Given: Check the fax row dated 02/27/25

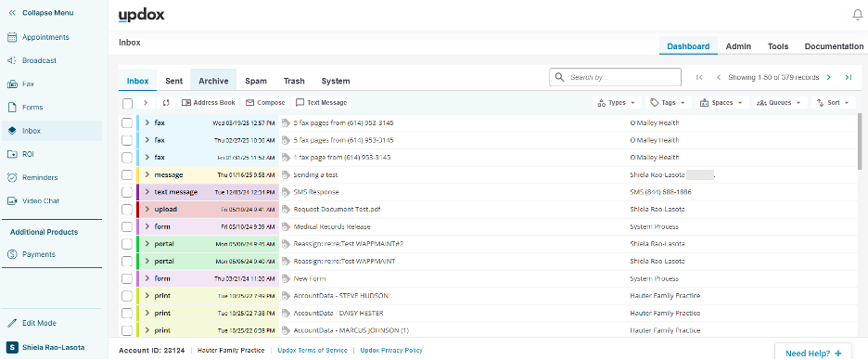Looking at the screenshot, I should click(127, 140).
